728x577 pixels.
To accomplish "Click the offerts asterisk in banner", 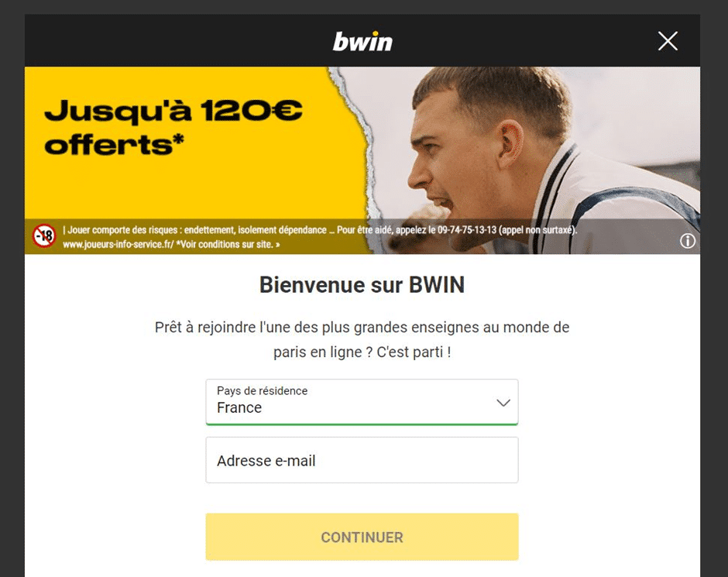I will (179, 139).
